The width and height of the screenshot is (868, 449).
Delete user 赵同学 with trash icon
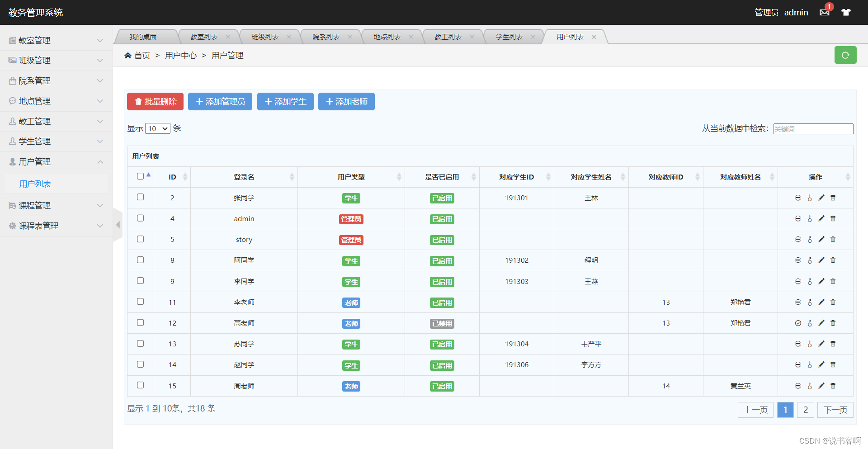[x=833, y=364]
